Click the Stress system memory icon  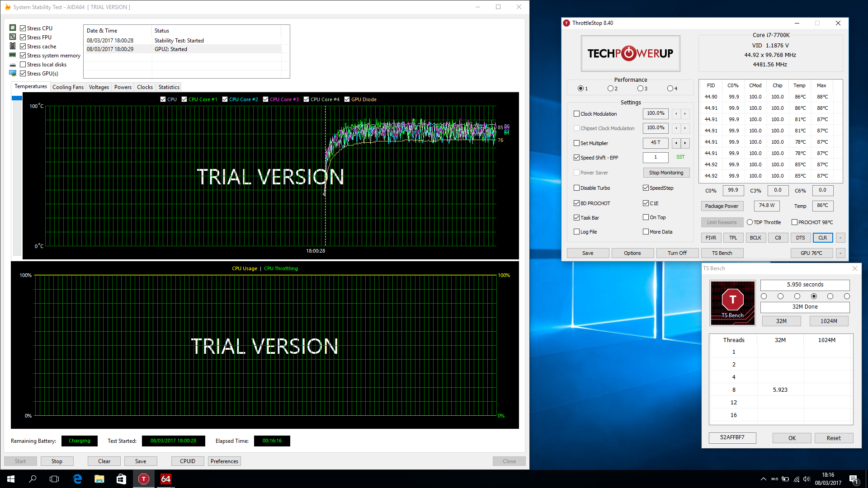13,55
